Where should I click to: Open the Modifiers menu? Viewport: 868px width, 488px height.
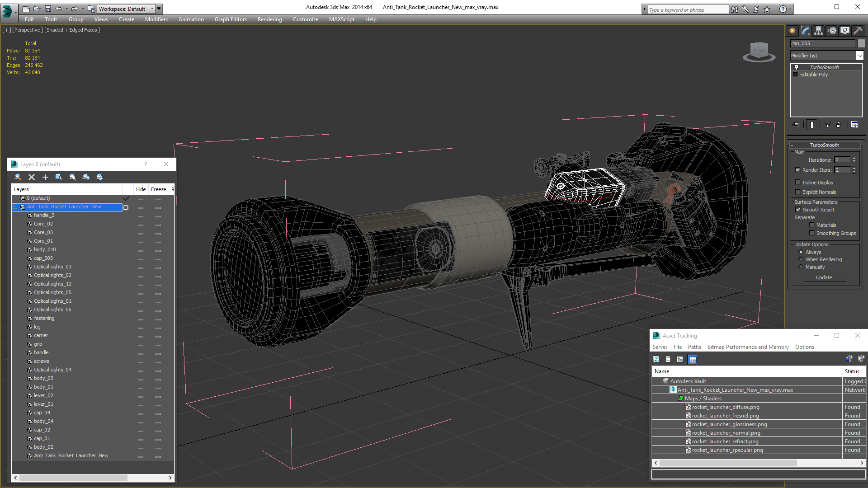156,19
